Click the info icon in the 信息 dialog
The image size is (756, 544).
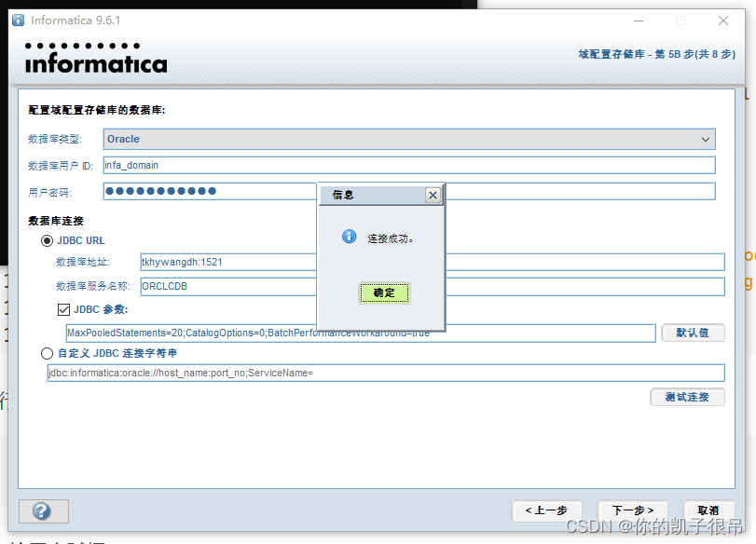349,236
